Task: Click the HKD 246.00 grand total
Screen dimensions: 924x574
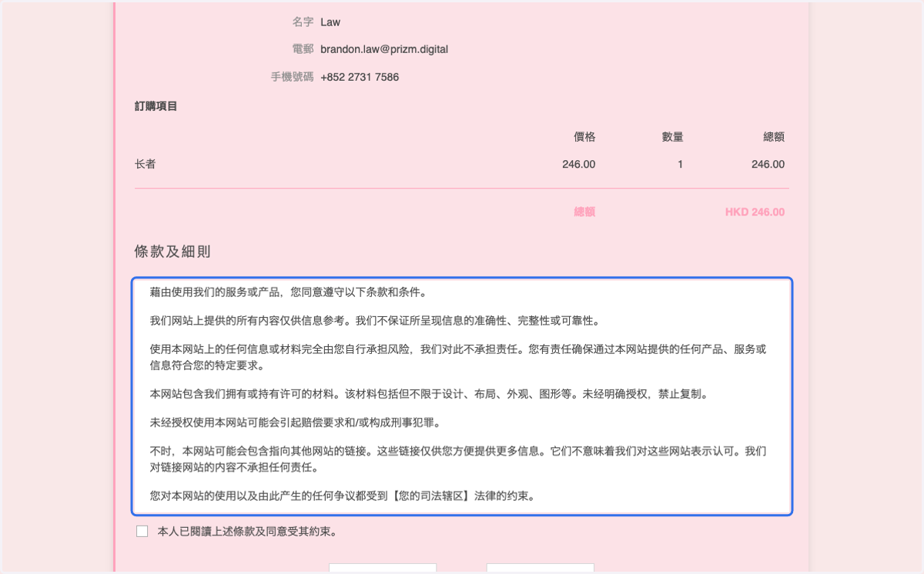Action: pos(755,212)
